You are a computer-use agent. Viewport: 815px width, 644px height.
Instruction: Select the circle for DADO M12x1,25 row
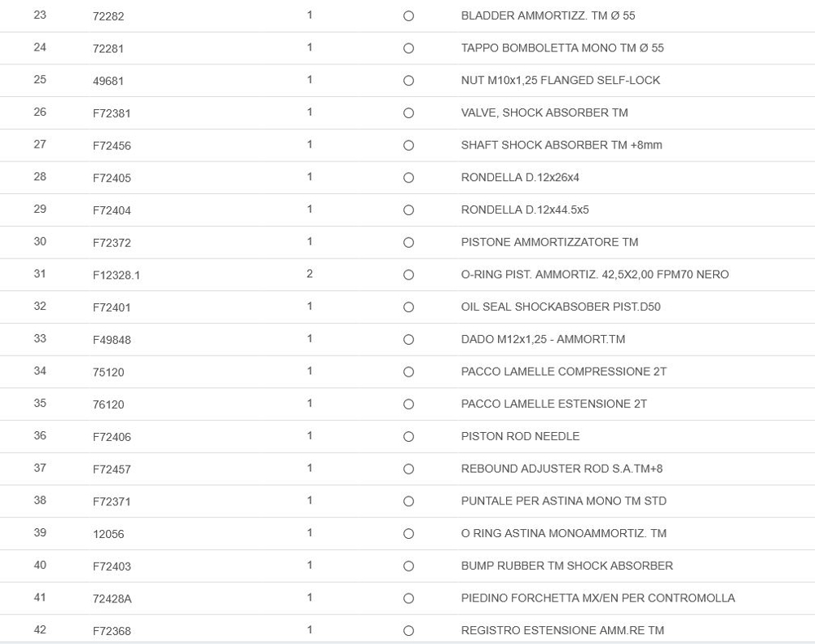point(408,340)
